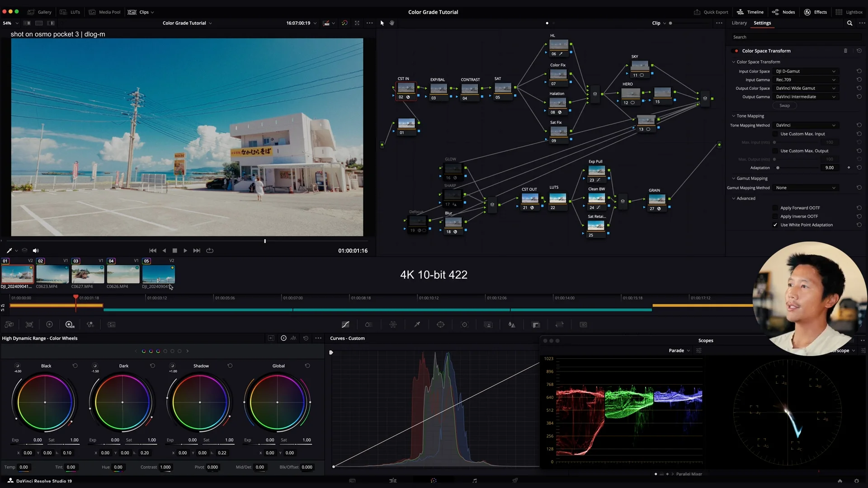Delete the Color Space Transform effect

coord(845,51)
